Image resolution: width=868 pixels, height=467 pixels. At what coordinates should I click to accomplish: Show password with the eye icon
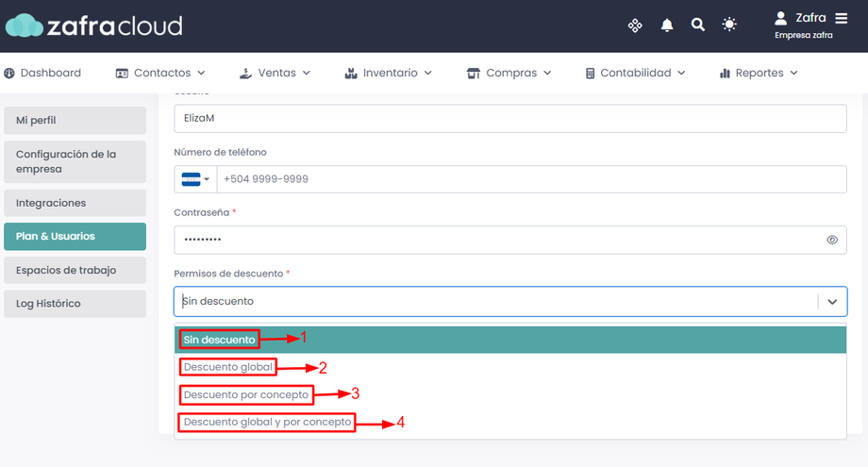coord(832,241)
